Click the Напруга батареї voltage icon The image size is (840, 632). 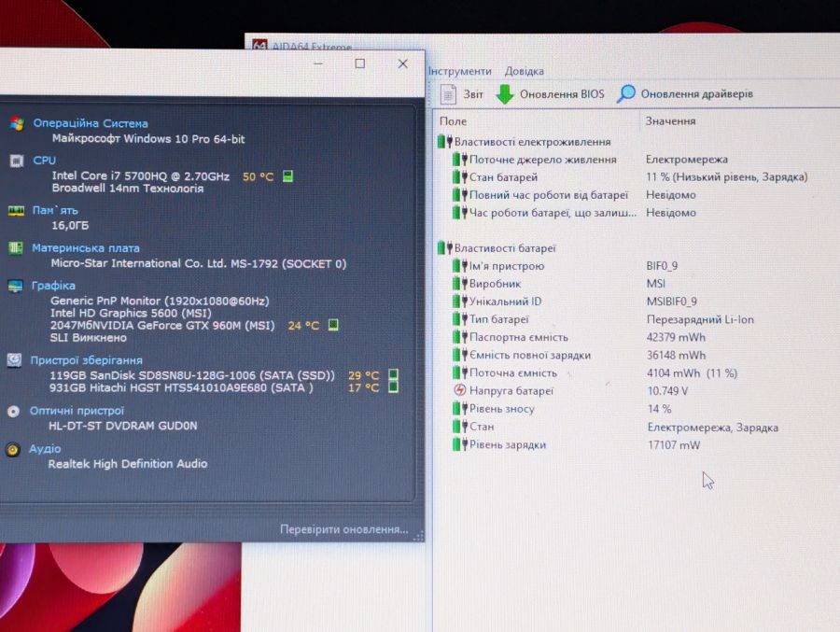(459, 390)
